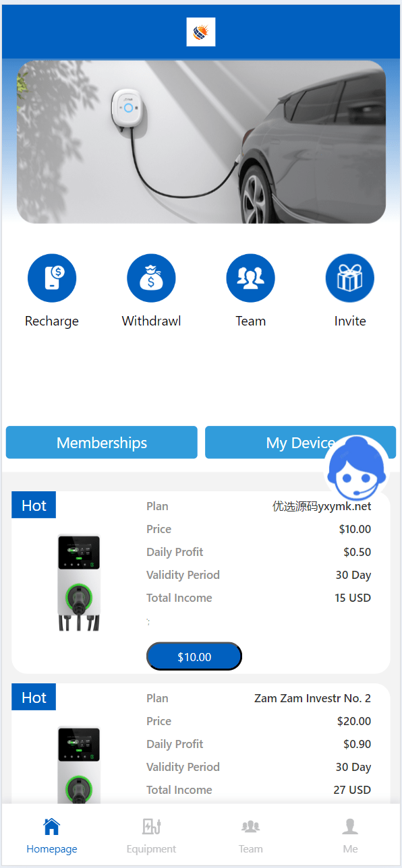Viewport: 402px width, 868px height.
Task: Switch to Equipment tab in bottom bar
Action: (x=151, y=835)
